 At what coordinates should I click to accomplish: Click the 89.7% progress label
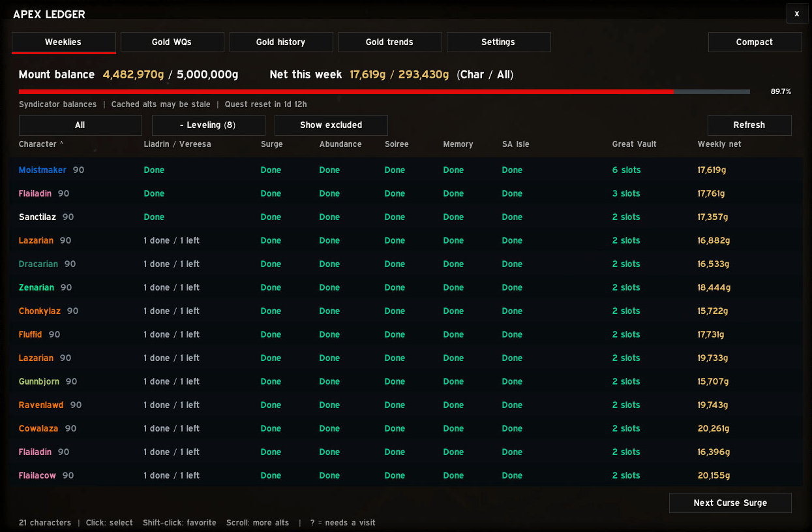[781, 91]
